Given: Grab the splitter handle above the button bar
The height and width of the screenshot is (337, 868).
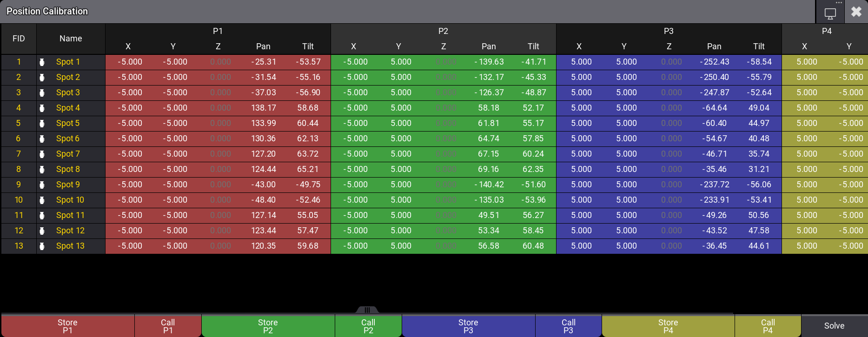Looking at the screenshot, I should (x=367, y=310).
